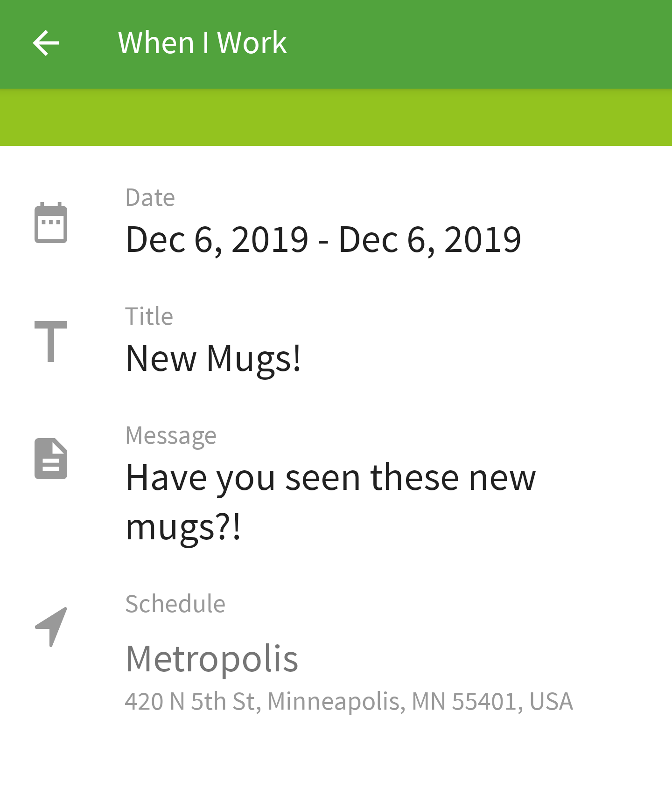Screen dimensions: 672x795
Task: Select the New Mugs! title text
Action: (x=213, y=359)
